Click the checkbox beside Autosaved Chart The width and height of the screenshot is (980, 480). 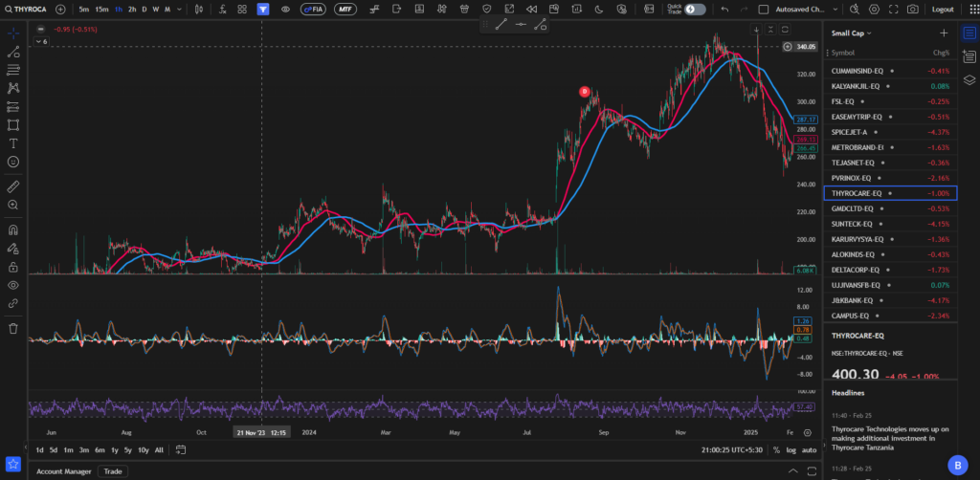[x=763, y=10]
